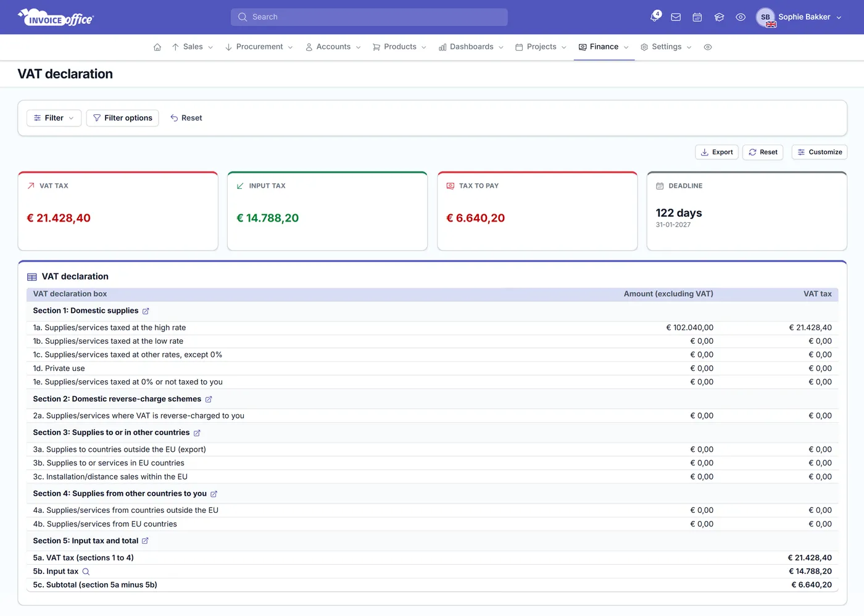Open the calendar icon in header
Image resolution: width=864 pixels, height=616 pixels.
click(697, 17)
